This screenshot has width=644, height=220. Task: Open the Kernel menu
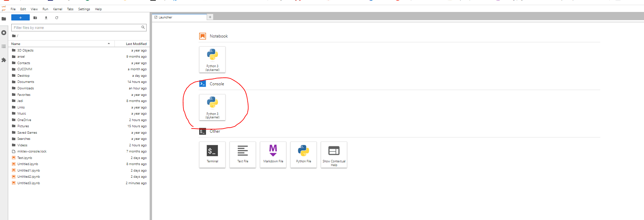(x=57, y=9)
